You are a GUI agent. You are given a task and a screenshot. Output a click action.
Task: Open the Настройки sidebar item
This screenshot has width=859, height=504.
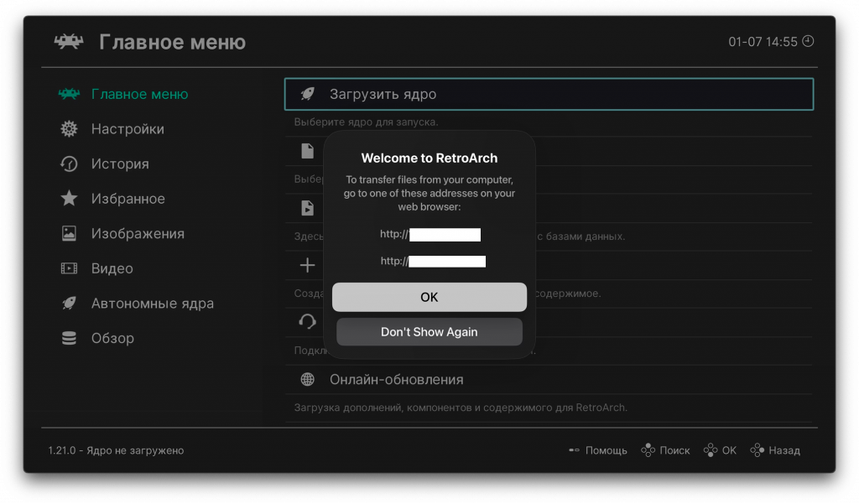click(128, 129)
